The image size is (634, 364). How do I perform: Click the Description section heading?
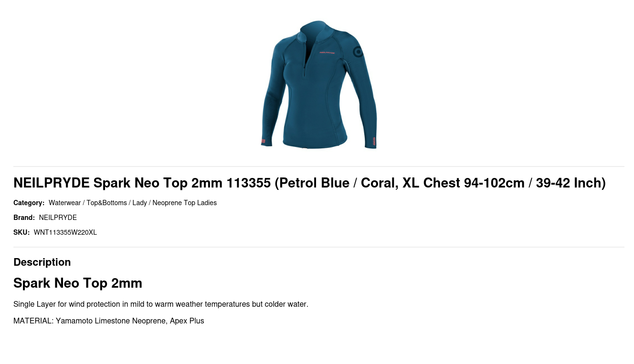(42, 262)
